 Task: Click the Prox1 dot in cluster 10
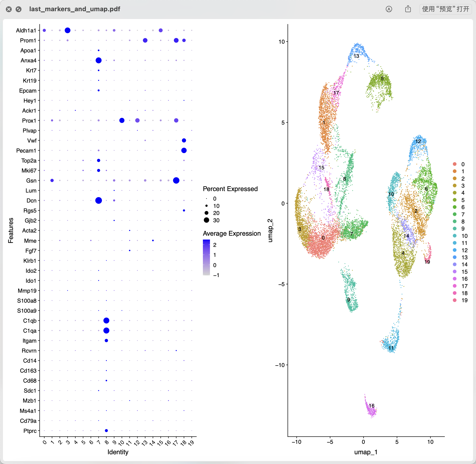tap(122, 120)
